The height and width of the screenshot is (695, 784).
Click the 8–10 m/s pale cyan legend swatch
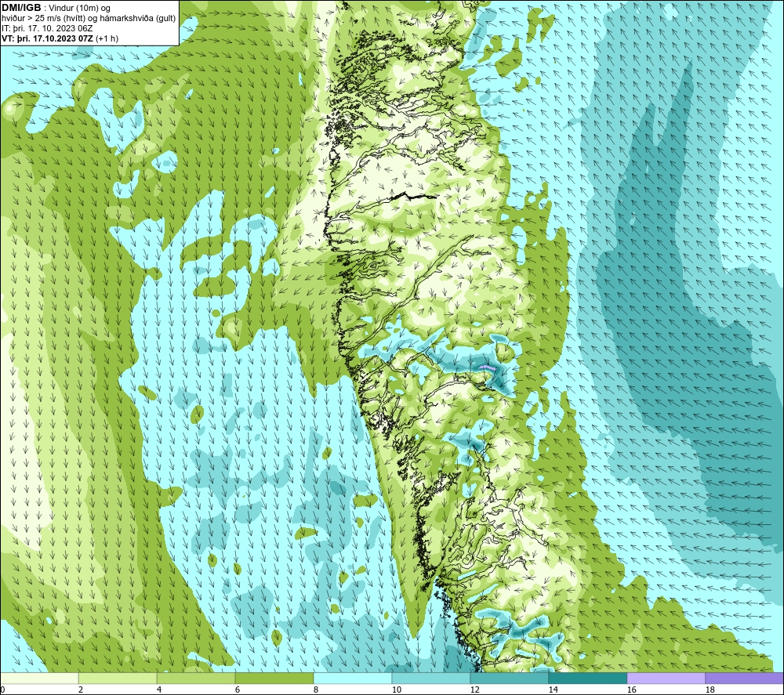pos(353,678)
